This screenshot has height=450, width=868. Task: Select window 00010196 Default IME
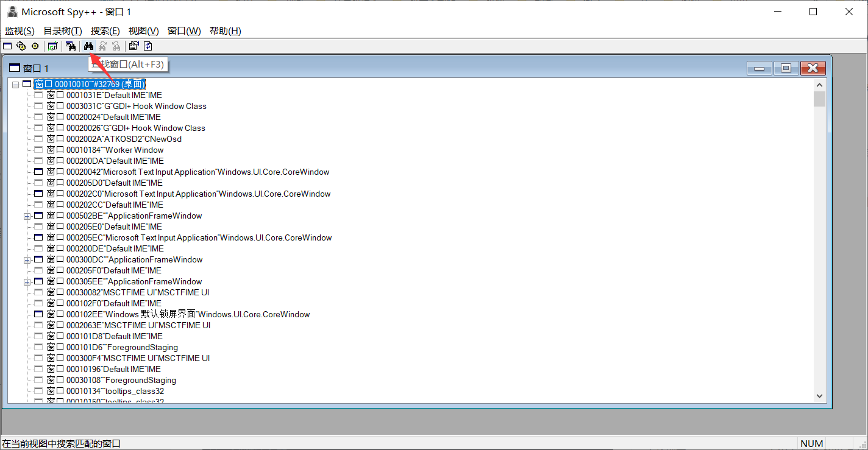tap(104, 369)
